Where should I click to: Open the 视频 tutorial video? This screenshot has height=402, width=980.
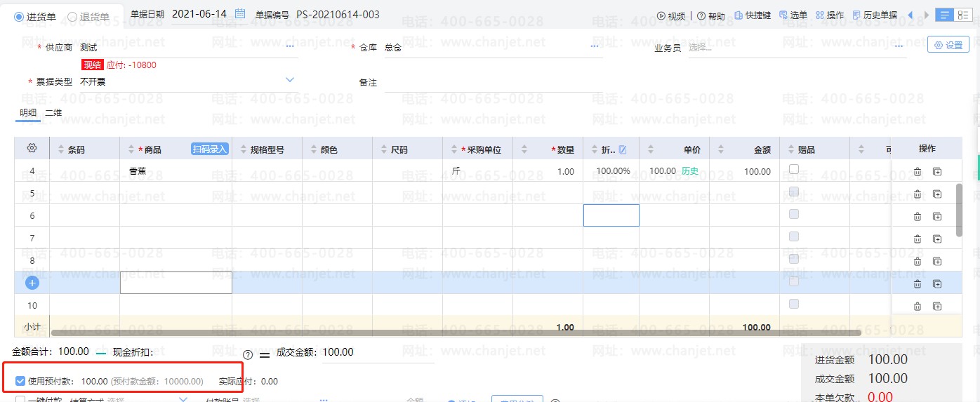(x=671, y=15)
